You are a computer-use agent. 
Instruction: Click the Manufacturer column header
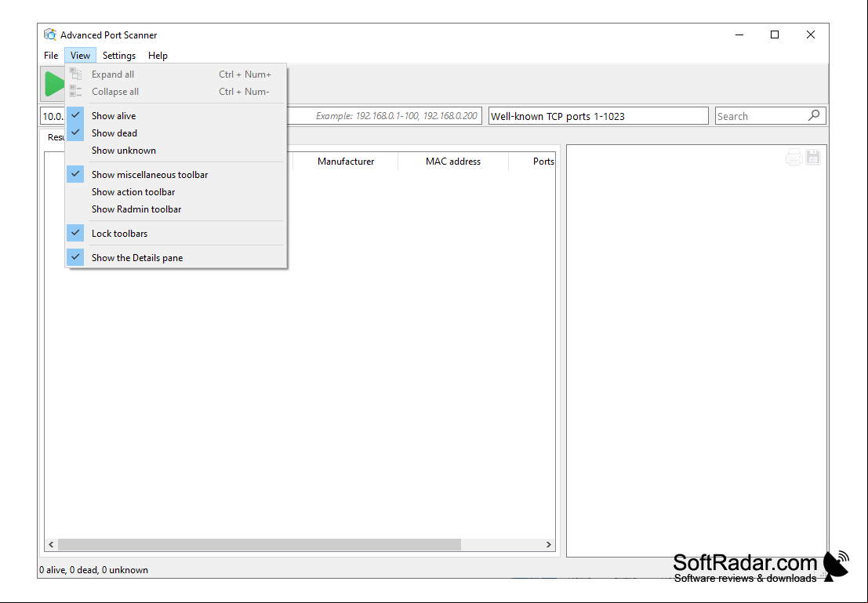346,161
